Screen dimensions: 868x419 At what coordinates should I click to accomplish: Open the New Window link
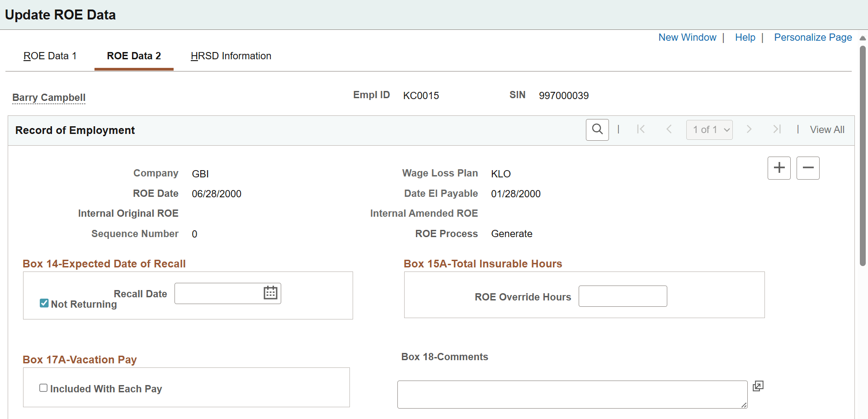point(687,38)
